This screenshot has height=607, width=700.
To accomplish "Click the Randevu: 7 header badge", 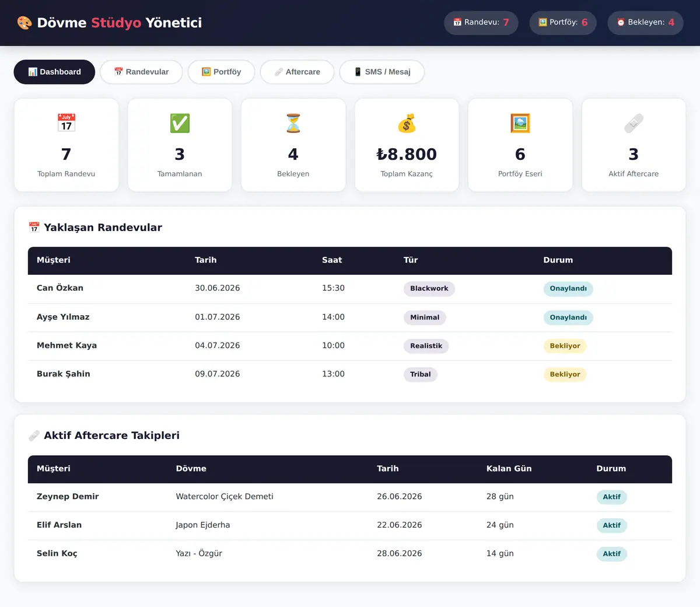I will click(x=481, y=22).
